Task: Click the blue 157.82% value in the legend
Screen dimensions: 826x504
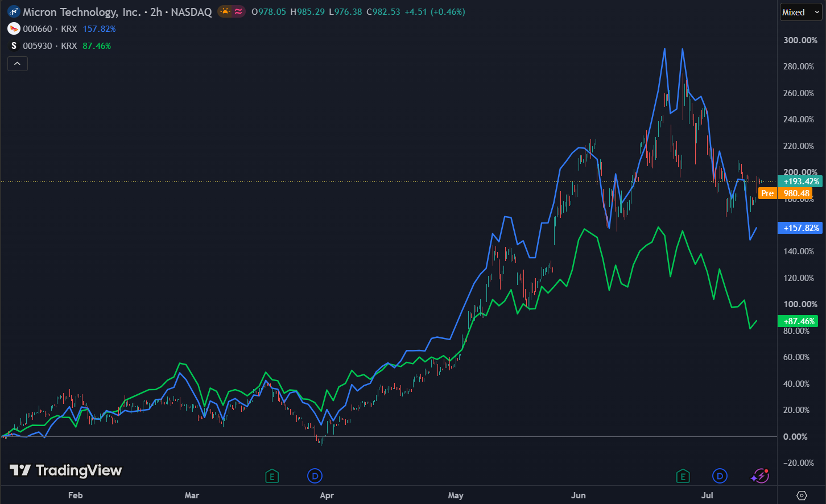Action: pos(99,29)
